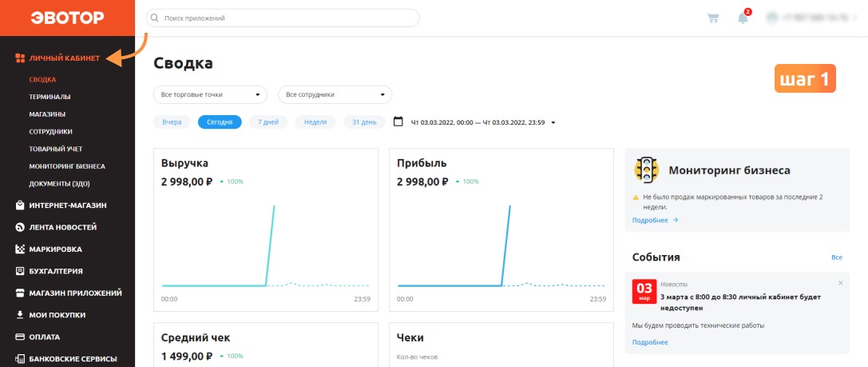Click the Все link in События
Image resolution: width=868 pixels, height=367 pixels.
(837, 257)
